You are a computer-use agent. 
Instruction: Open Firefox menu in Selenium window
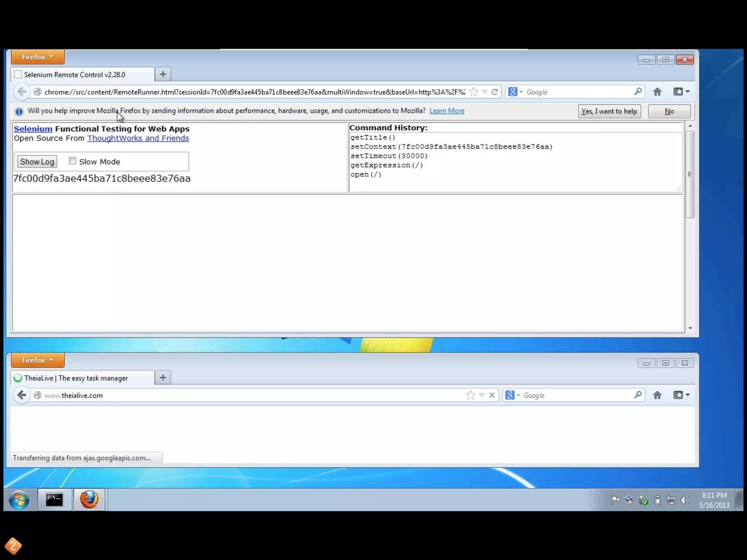pos(38,57)
